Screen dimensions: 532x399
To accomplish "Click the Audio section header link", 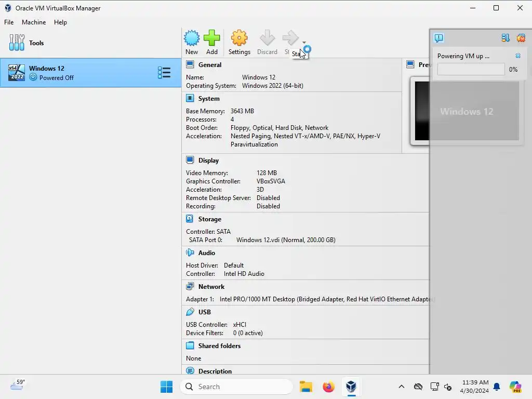I will point(207,253).
